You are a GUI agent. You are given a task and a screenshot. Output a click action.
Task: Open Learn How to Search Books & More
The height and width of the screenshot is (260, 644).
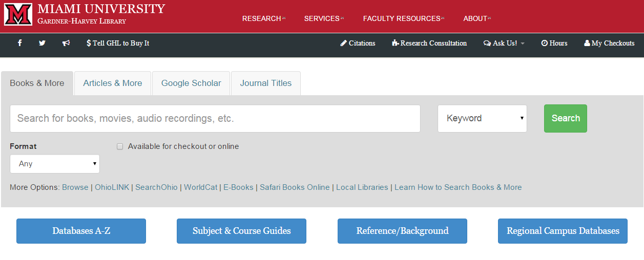(x=458, y=187)
